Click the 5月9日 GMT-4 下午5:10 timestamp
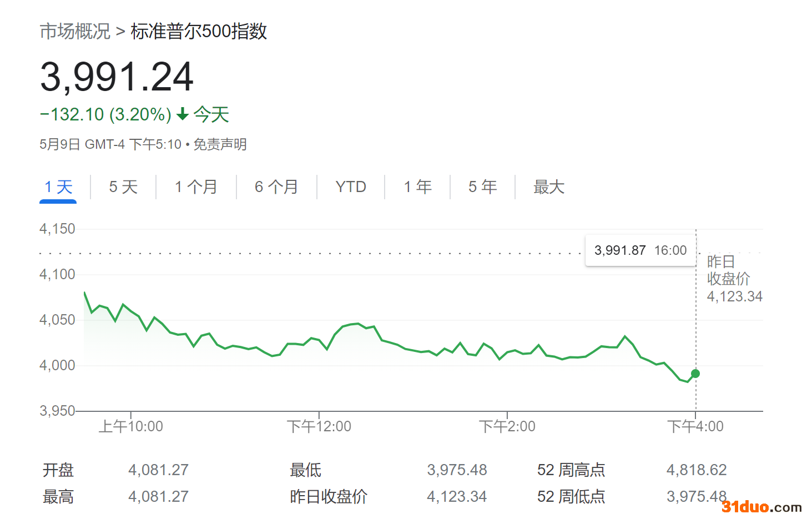 (x=110, y=144)
